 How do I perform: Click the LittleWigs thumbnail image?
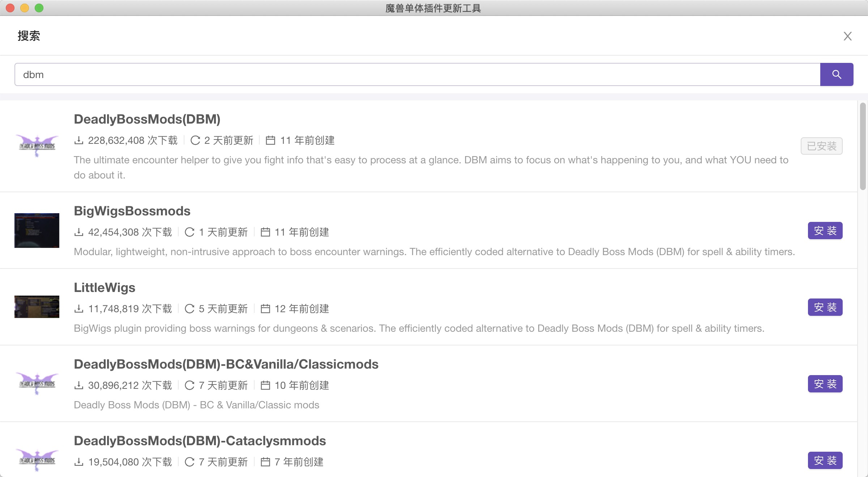click(x=37, y=307)
